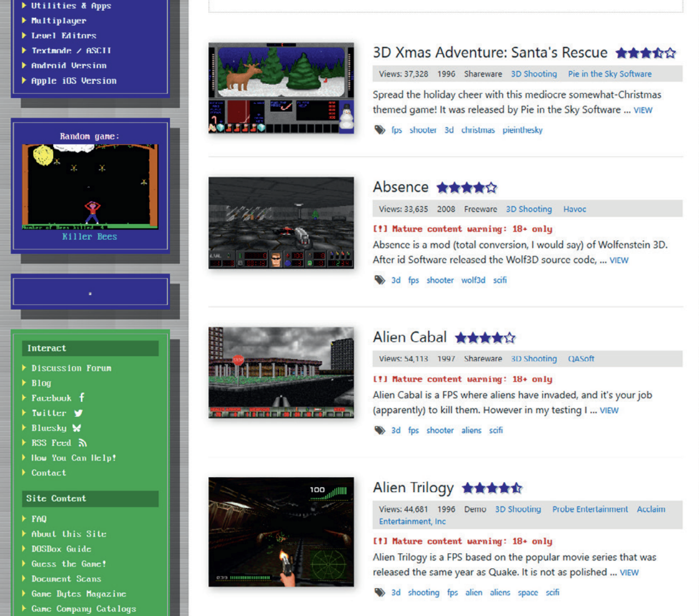Open the Alien Trilogy game title
Viewport: 699px width, 616px height.
coord(413,488)
